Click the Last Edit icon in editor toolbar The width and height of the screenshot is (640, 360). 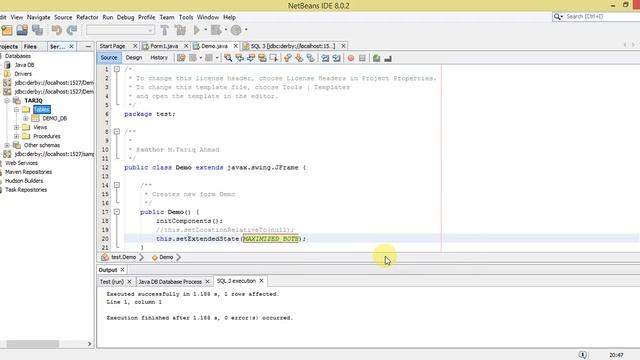(181, 58)
